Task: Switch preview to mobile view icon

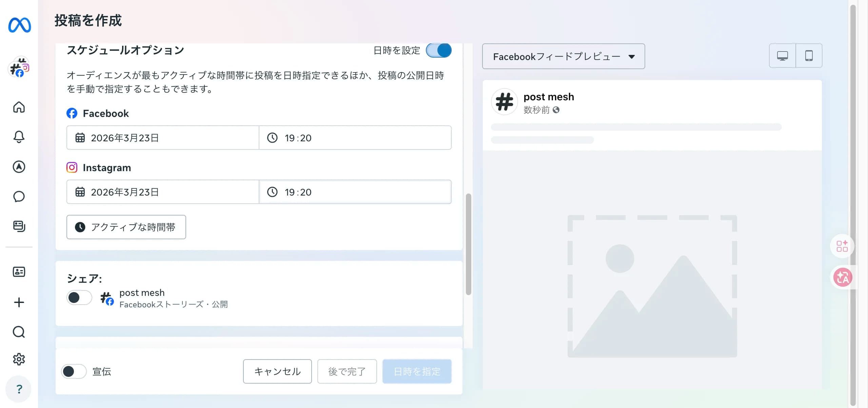Action: pyautogui.click(x=809, y=55)
